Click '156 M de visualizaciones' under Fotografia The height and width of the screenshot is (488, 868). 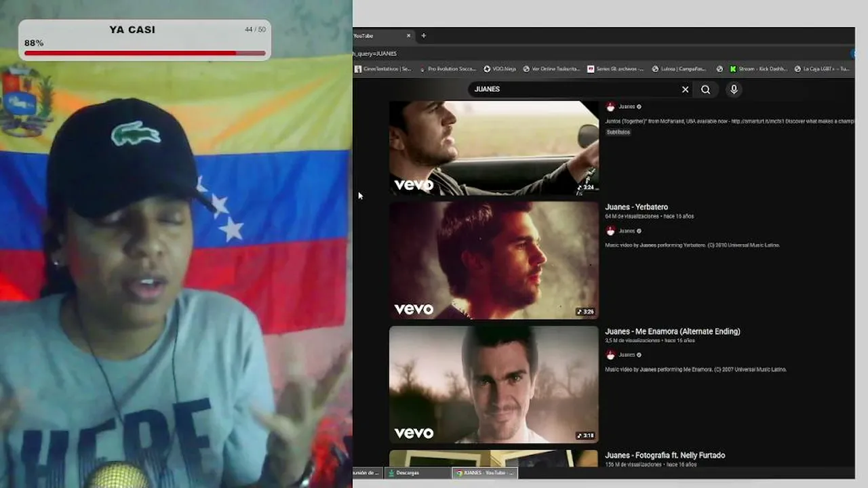[633, 464]
